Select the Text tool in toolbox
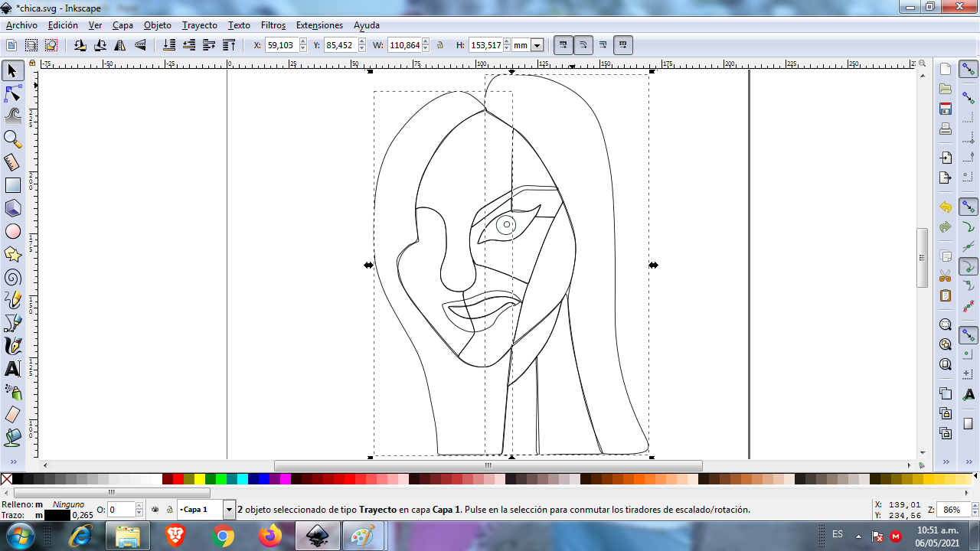This screenshot has width=980, height=551. (12, 369)
